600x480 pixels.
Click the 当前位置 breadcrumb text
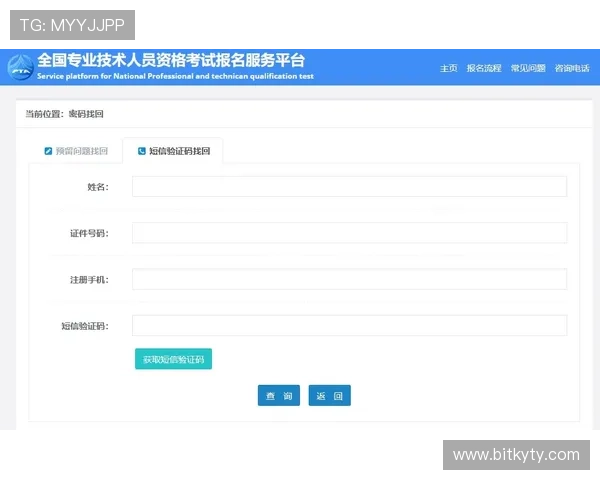tap(64, 114)
